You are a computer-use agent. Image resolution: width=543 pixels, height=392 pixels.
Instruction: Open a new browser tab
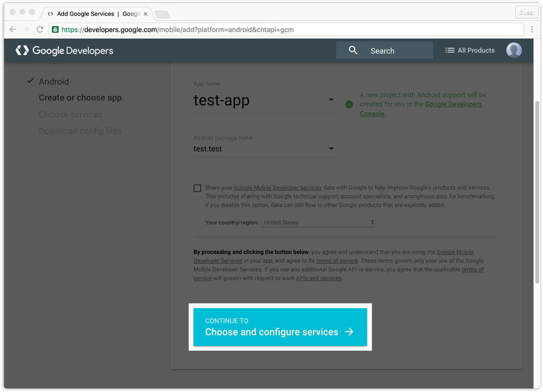point(162,14)
